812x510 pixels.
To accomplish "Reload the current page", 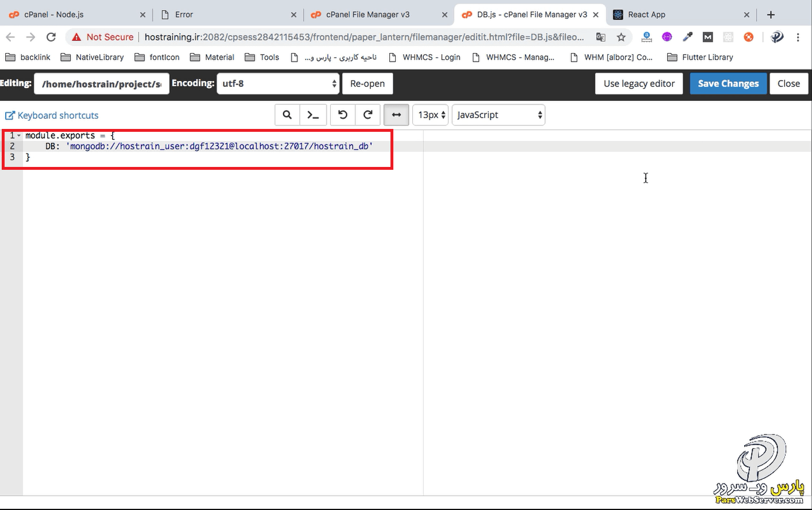I will pos(51,36).
